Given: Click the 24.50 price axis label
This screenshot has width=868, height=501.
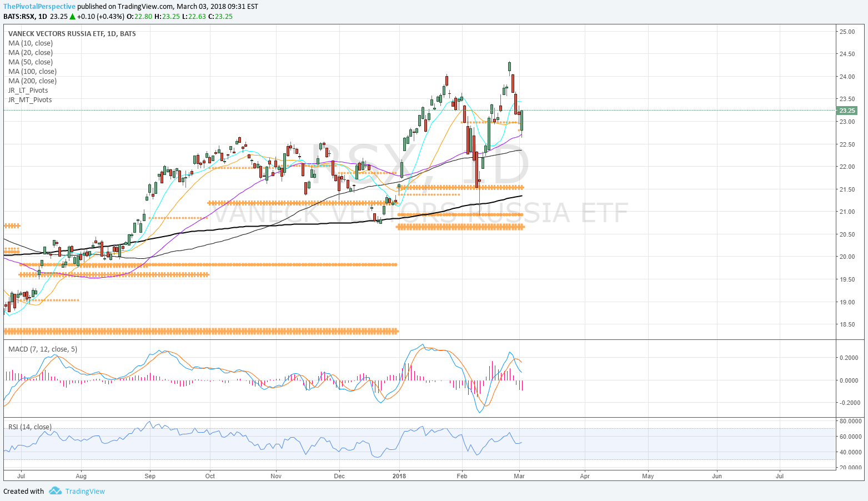Looking at the screenshot, I should [x=847, y=54].
